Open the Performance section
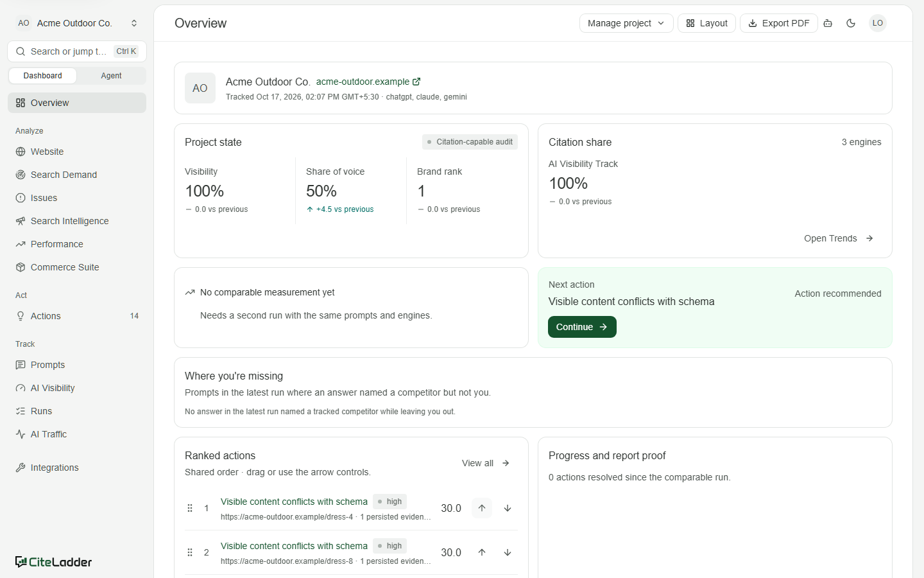924x578 pixels. pyautogui.click(x=77, y=244)
